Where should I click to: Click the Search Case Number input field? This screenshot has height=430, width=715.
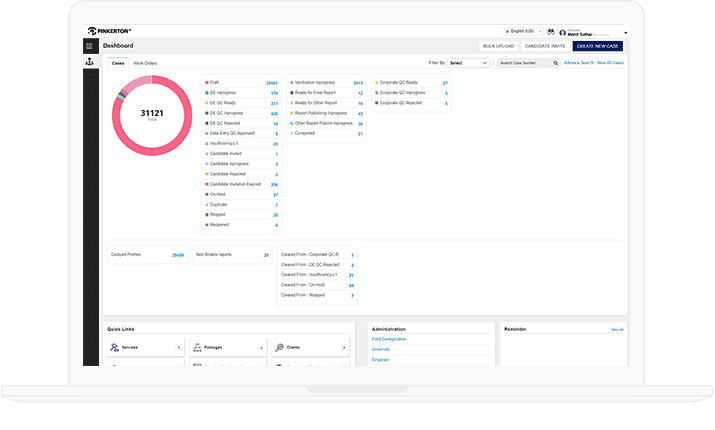click(x=525, y=63)
